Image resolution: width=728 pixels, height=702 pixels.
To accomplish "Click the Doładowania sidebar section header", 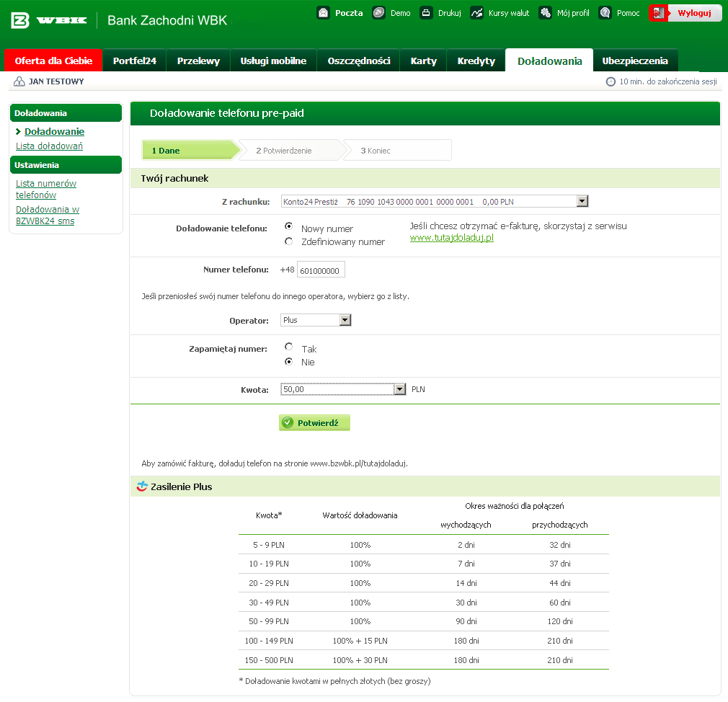I will click(x=66, y=113).
